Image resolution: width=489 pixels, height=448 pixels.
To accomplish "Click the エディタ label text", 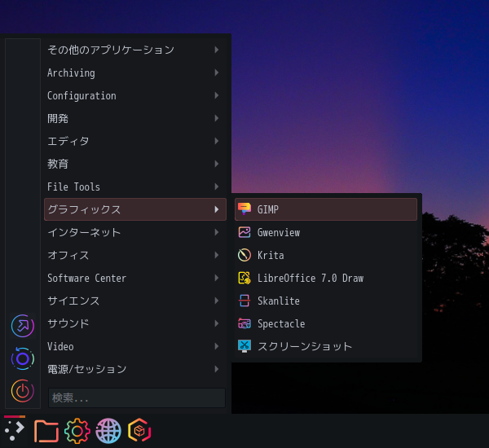I will [68, 141].
